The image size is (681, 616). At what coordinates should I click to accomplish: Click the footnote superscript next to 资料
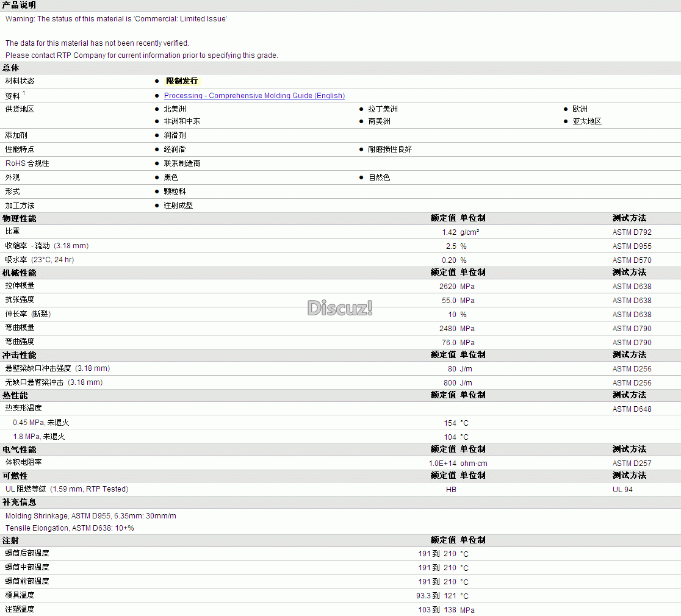coord(24,93)
